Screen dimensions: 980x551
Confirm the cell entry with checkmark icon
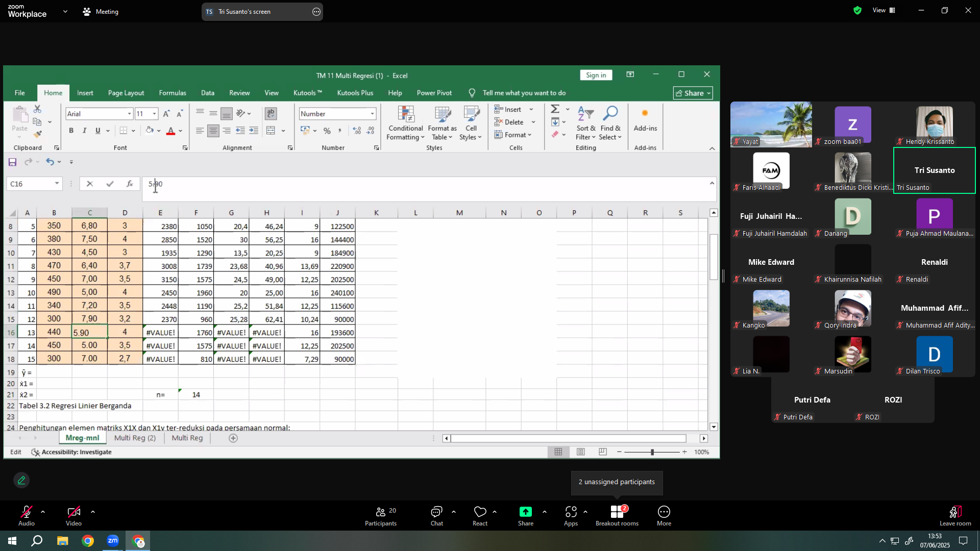click(110, 184)
